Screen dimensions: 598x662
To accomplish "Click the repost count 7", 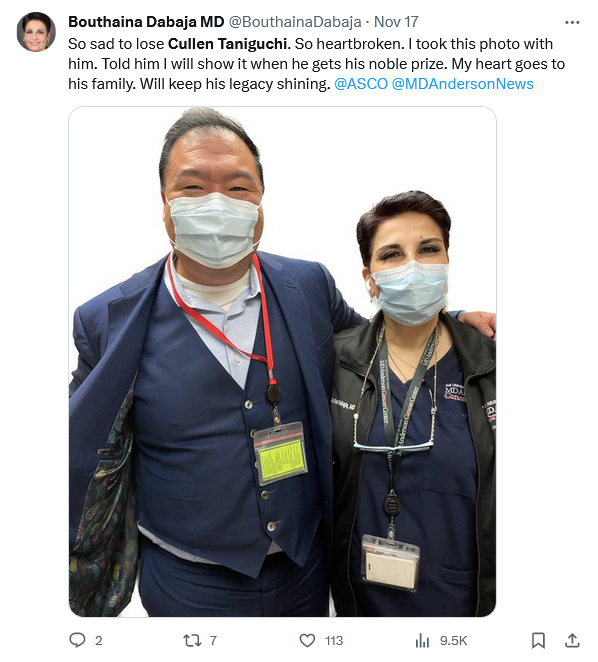I will point(213,640).
